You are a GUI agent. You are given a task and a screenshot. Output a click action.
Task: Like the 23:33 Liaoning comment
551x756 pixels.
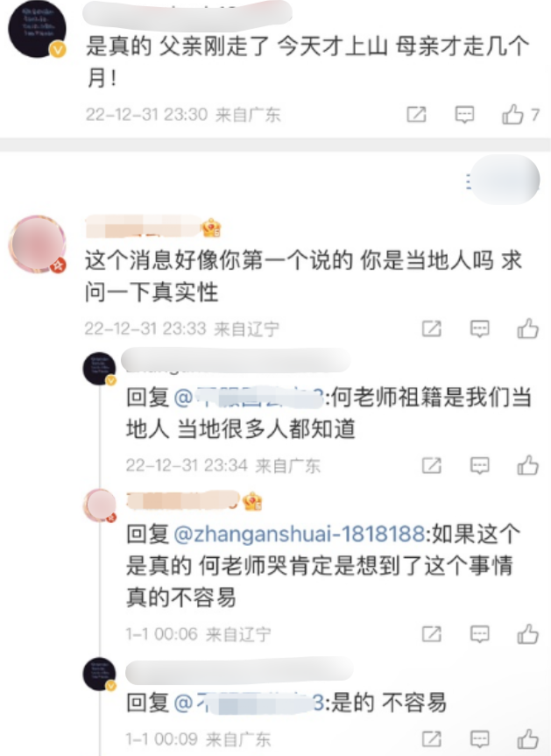coord(527,329)
